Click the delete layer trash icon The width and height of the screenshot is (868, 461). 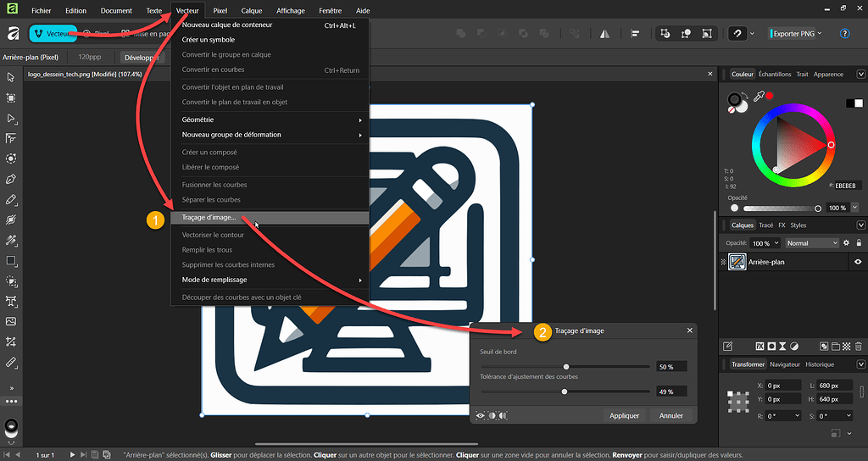[859, 346]
